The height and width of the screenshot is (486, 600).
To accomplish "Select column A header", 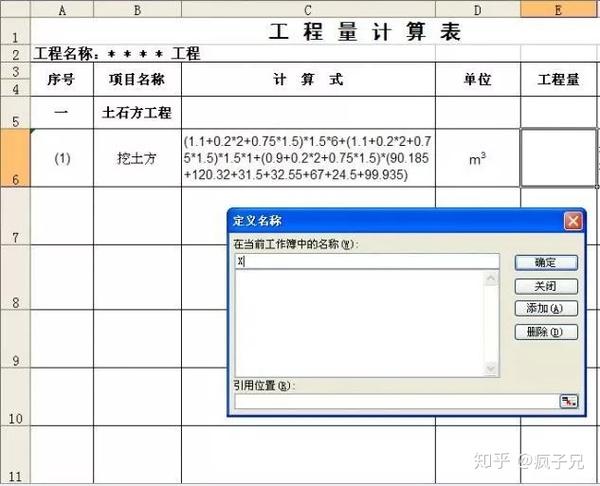I will (x=62, y=10).
